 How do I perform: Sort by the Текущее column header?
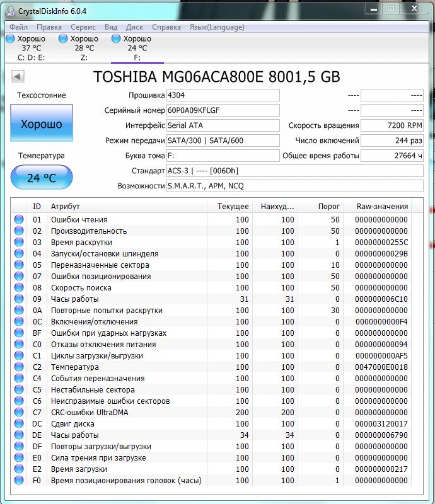(x=229, y=207)
